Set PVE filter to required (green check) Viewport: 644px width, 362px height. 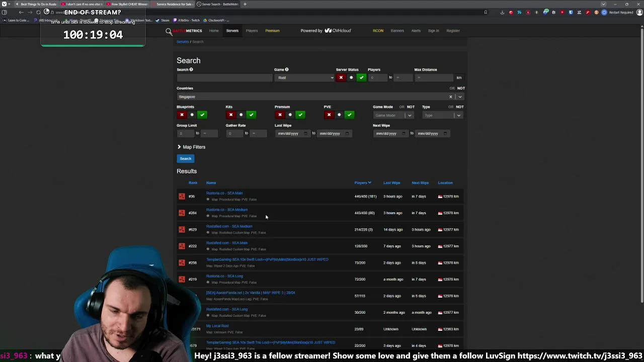coord(349,115)
